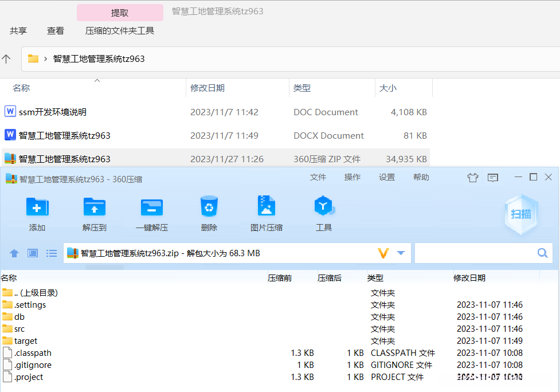Image resolution: width=560 pixels, height=392 pixels.
Task: Select the ssm开发环境说明 Word document icon
Action: [10, 111]
